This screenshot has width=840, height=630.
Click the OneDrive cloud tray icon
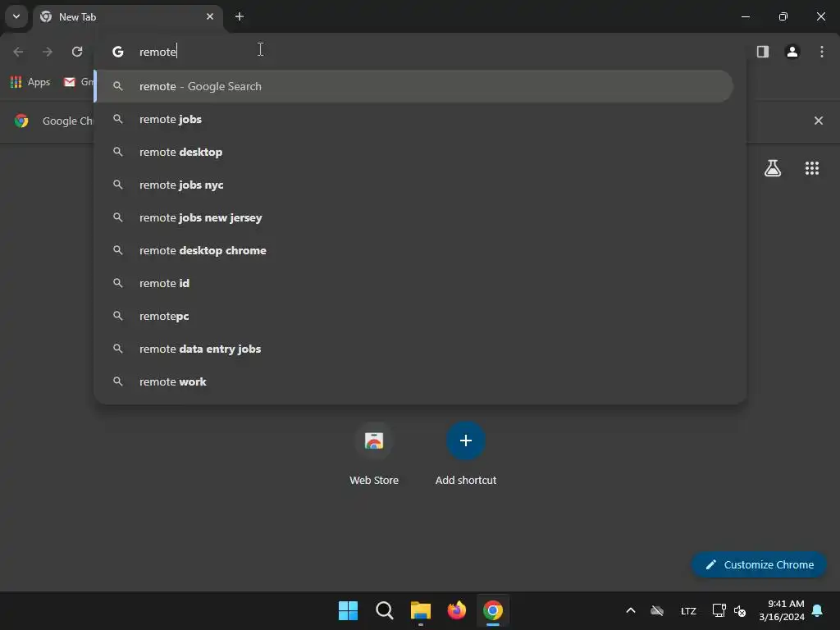(x=657, y=610)
